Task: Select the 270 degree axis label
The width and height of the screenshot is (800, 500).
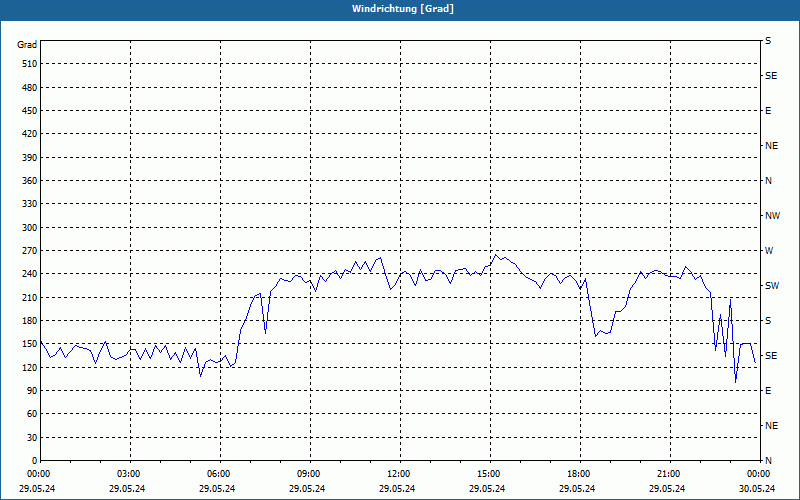Action: pos(30,251)
